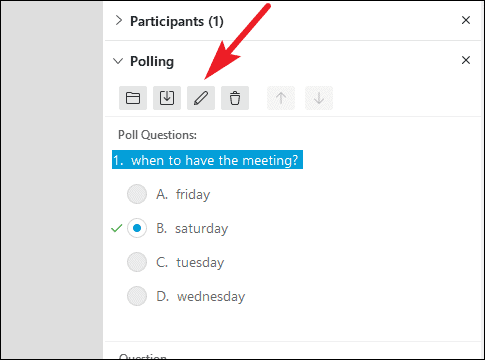
Task: Choose the tuesday radio button
Action: point(137,262)
